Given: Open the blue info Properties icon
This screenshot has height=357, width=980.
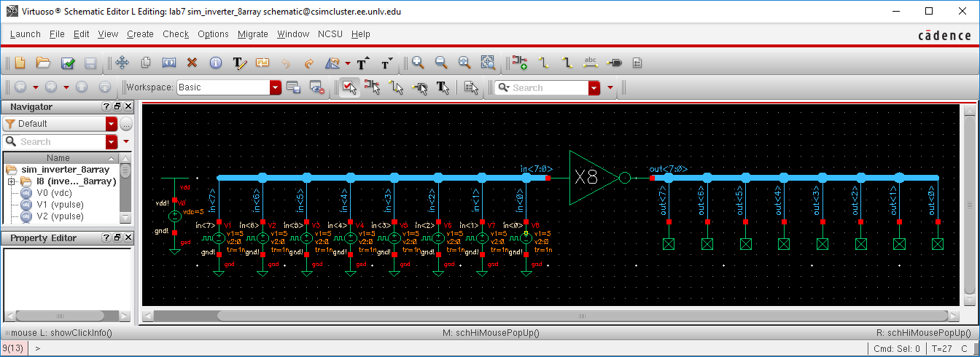Looking at the screenshot, I should pos(216,63).
